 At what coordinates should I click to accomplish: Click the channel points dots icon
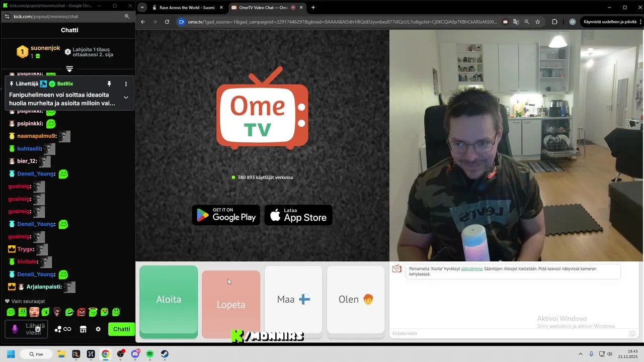[58, 329]
